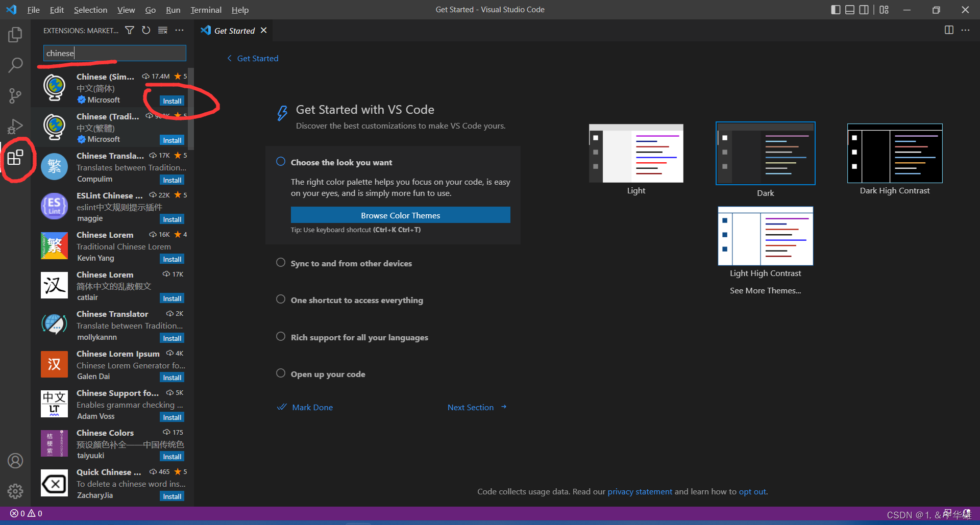The image size is (980, 525).
Task: Open the Search view in activity bar
Action: click(15, 65)
